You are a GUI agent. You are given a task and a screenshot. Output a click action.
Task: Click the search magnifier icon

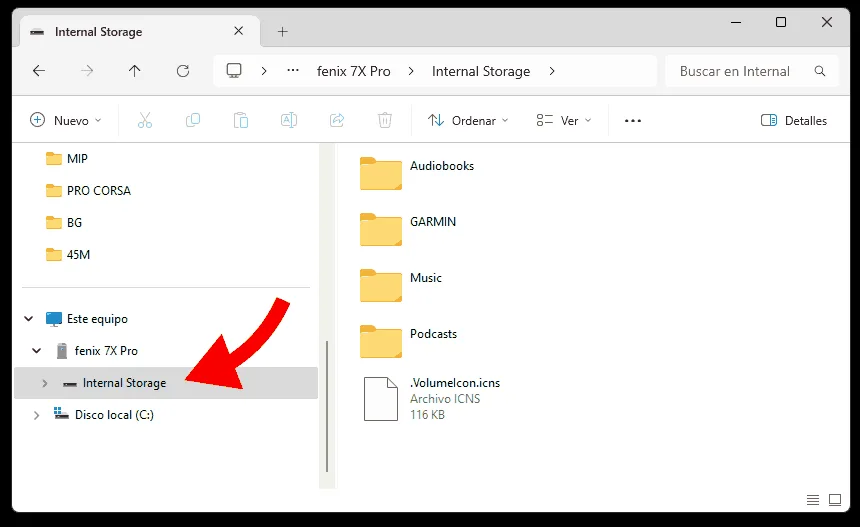(820, 71)
